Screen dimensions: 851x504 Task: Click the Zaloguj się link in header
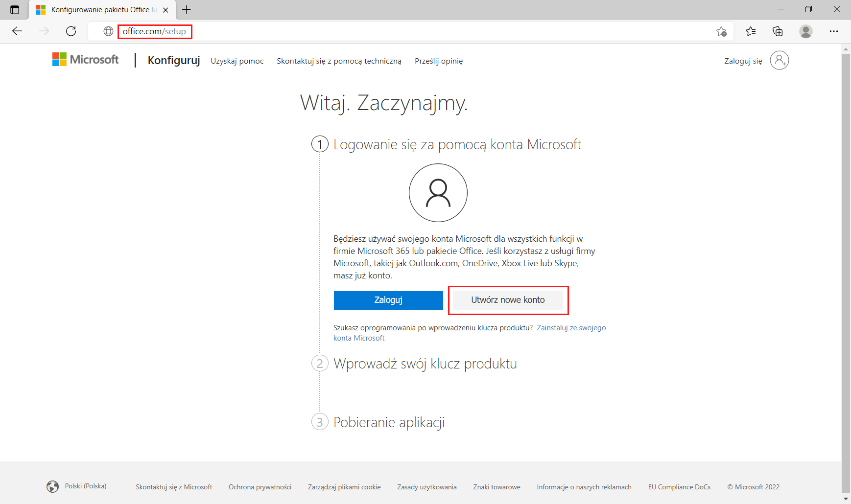pos(743,61)
